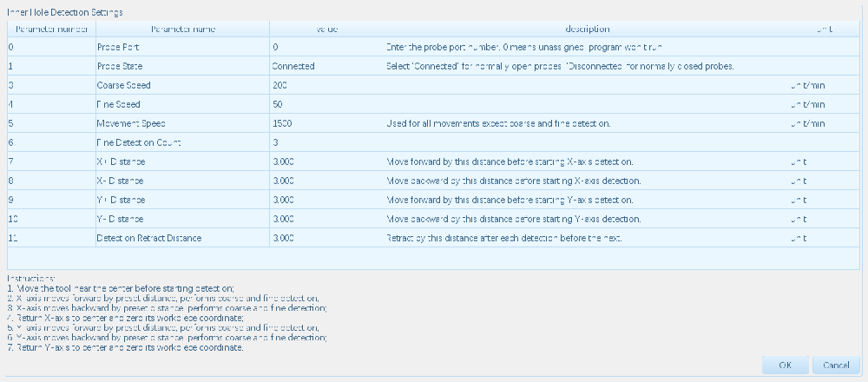Select the 'Probe State' parameter name
Image resolution: width=868 pixels, height=382 pixels.
pos(120,67)
